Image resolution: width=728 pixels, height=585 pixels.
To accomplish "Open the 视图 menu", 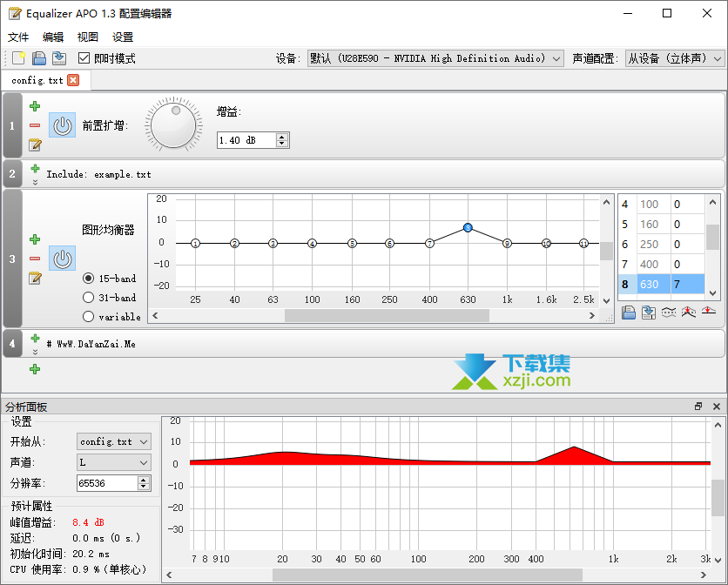I will 88,37.
